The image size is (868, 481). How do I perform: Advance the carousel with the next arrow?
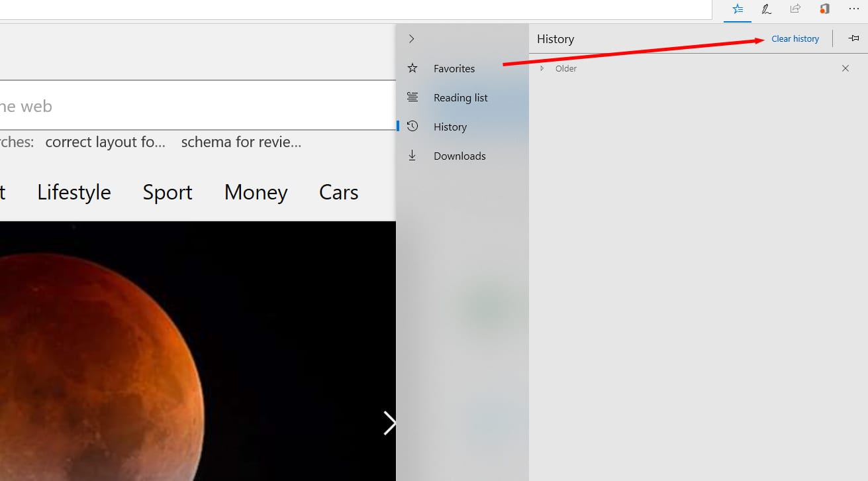tap(389, 423)
